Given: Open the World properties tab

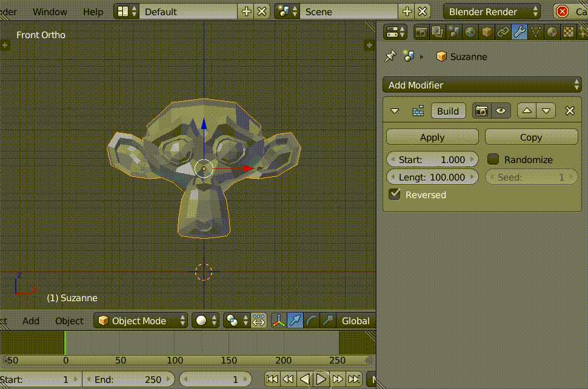Looking at the screenshot, I should pos(470,32).
